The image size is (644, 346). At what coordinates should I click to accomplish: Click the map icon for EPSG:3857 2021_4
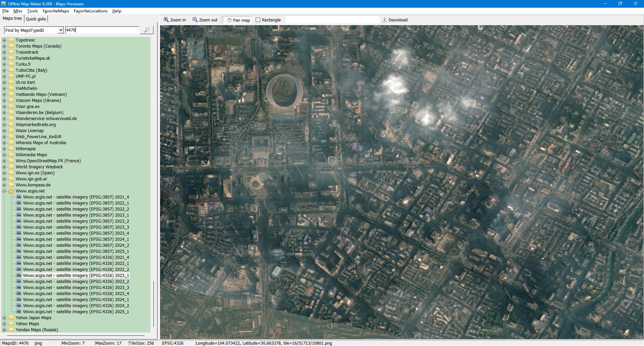(x=19, y=197)
